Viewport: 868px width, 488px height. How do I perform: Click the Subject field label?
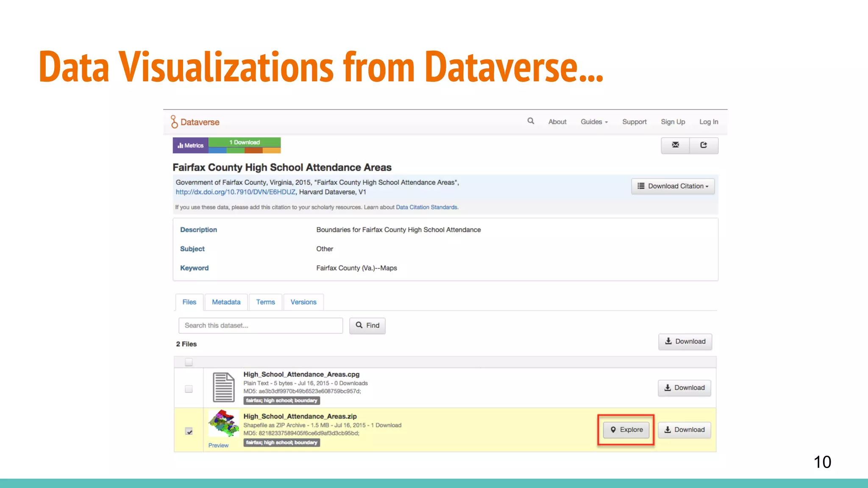tap(192, 249)
